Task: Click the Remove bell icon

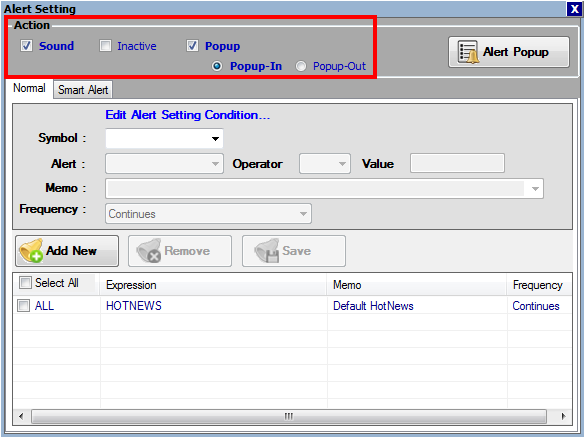Action: tap(148, 251)
